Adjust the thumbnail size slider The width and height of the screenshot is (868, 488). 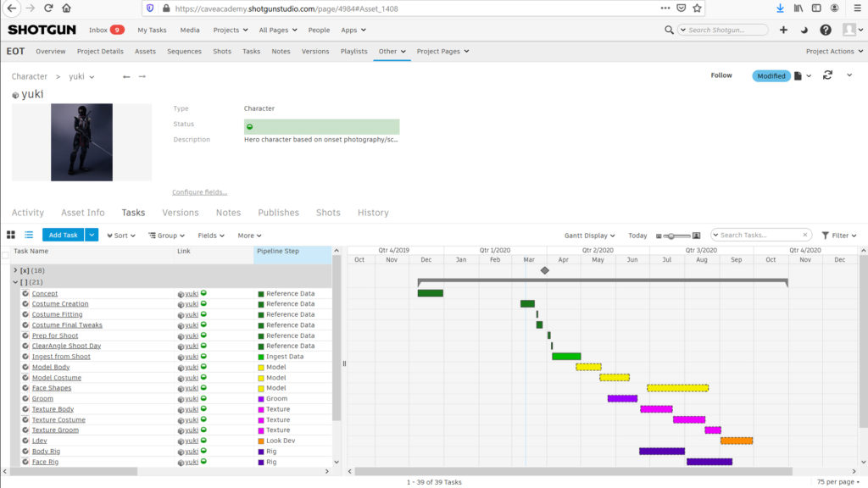pos(670,236)
